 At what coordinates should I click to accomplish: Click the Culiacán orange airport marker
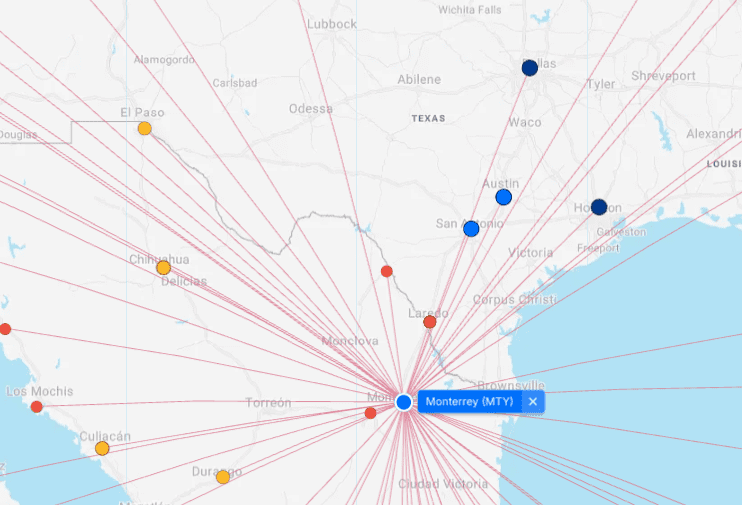pyautogui.click(x=102, y=448)
